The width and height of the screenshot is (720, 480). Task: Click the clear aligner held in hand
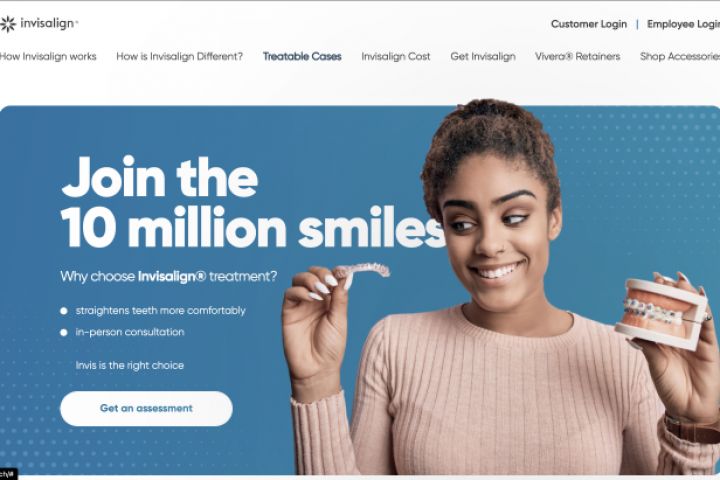(x=361, y=273)
